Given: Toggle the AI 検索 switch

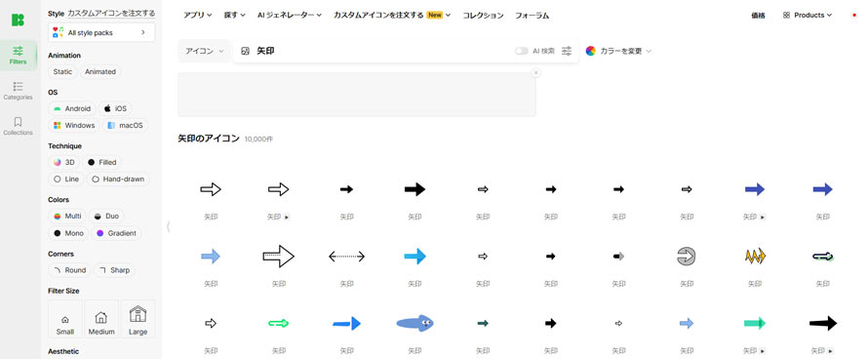Looking at the screenshot, I should 521,51.
